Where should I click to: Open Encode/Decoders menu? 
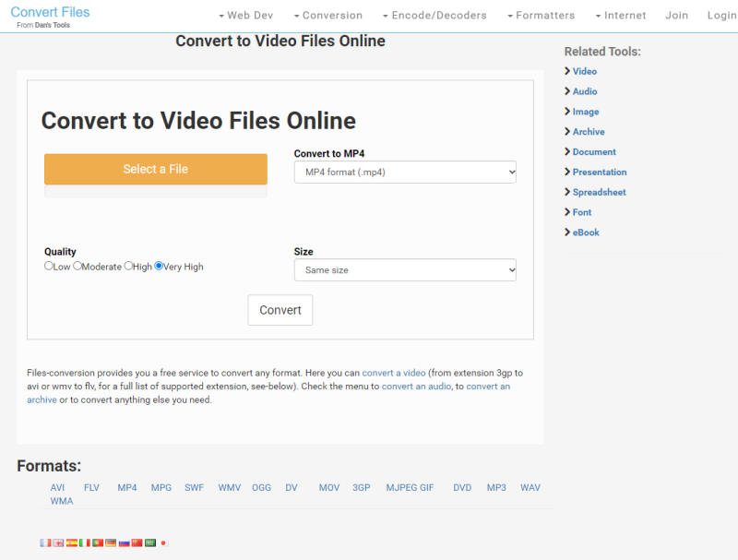(x=434, y=16)
